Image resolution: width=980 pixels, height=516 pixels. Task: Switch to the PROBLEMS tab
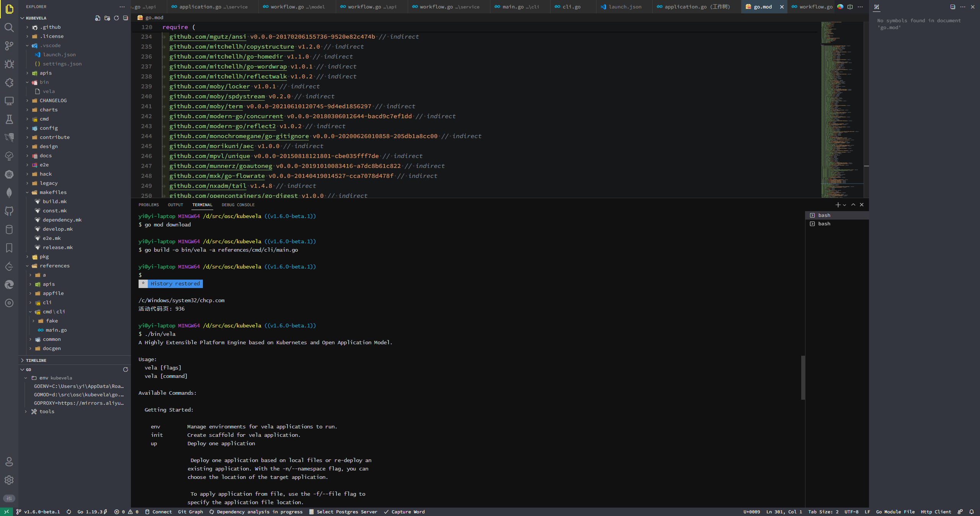tap(149, 205)
